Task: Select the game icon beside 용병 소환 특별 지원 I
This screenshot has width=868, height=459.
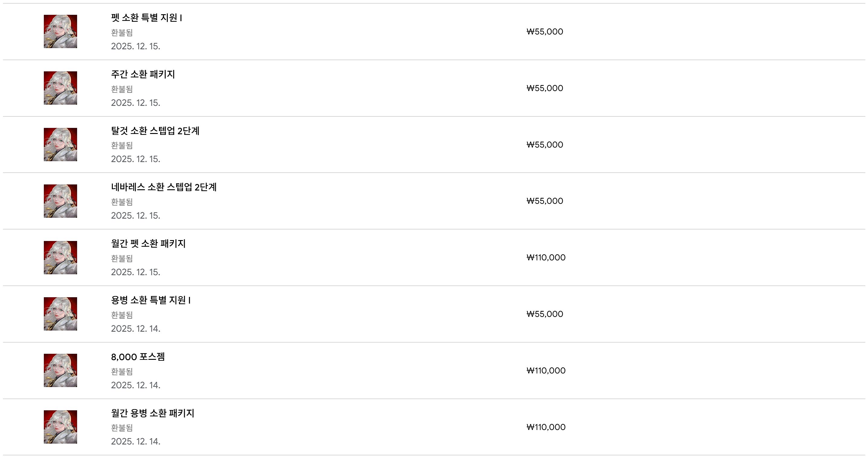Action: pos(60,314)
